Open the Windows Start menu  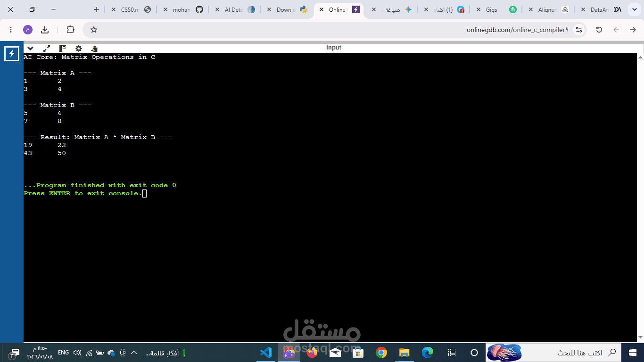coord(633,353)
